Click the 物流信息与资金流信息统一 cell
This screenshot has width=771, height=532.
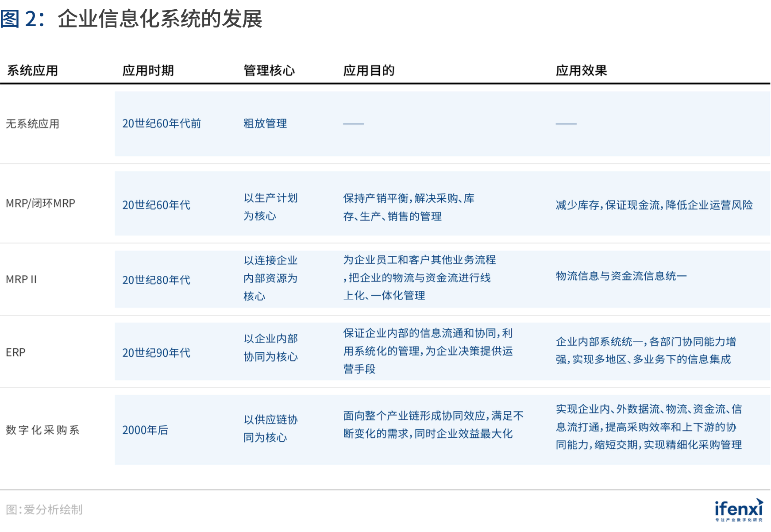click(621, 276)
